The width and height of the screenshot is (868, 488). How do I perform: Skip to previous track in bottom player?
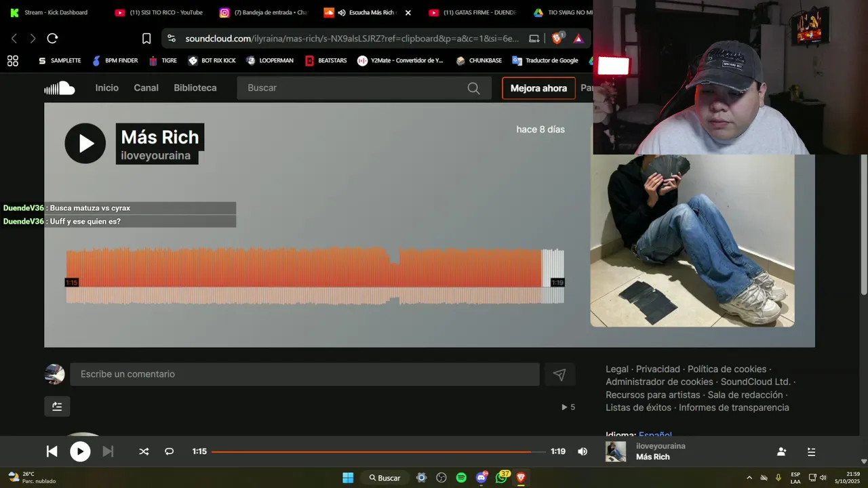(52, 451)
